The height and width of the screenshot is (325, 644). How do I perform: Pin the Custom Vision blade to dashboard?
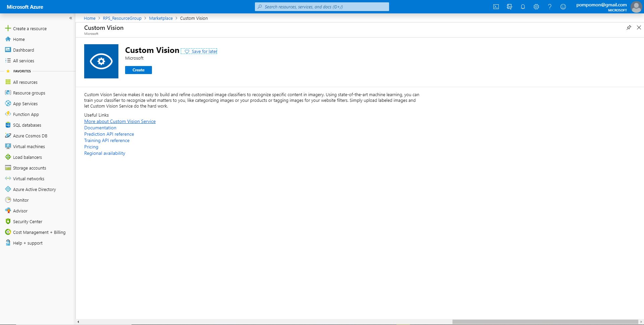point(629,27)
